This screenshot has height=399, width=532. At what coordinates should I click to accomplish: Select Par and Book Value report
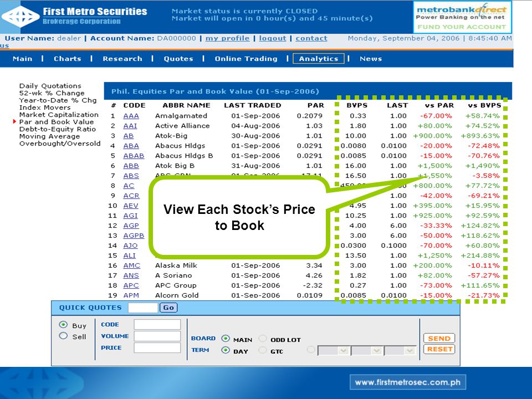pos(57,122)
